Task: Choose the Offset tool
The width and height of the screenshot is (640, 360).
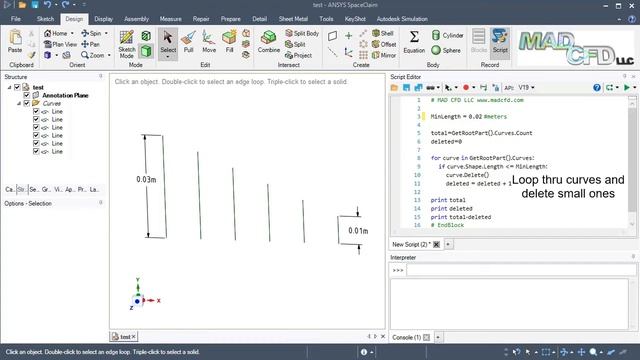Action: pos(384,44)
